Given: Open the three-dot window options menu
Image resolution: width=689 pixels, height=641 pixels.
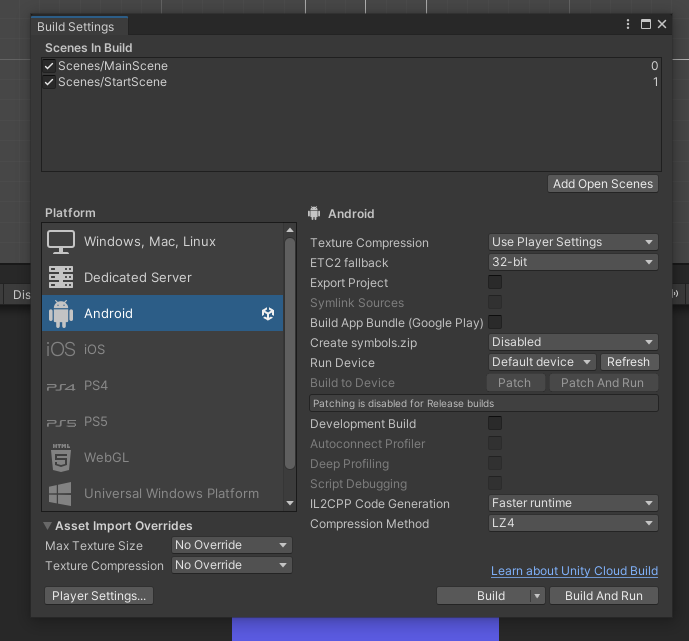Looking at the screenshot, I should point(628,24).
